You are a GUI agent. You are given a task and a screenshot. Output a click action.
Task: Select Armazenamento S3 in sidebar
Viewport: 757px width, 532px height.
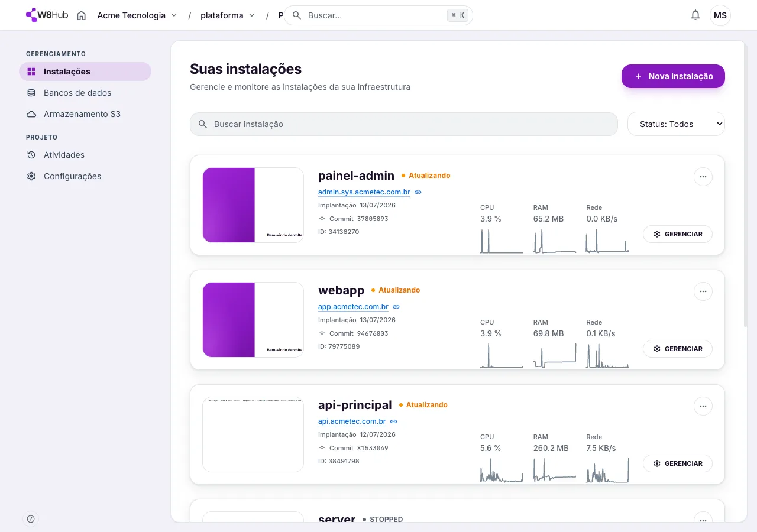85,114
